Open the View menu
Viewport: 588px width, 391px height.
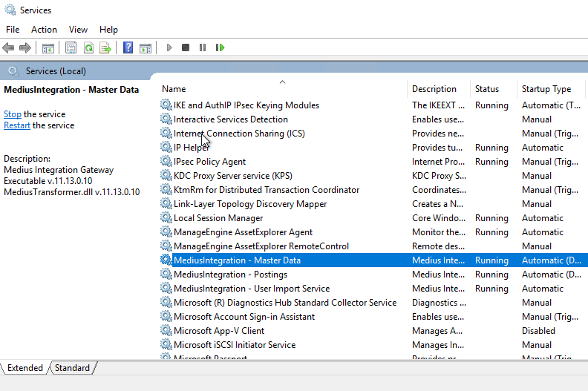[78, 29]
